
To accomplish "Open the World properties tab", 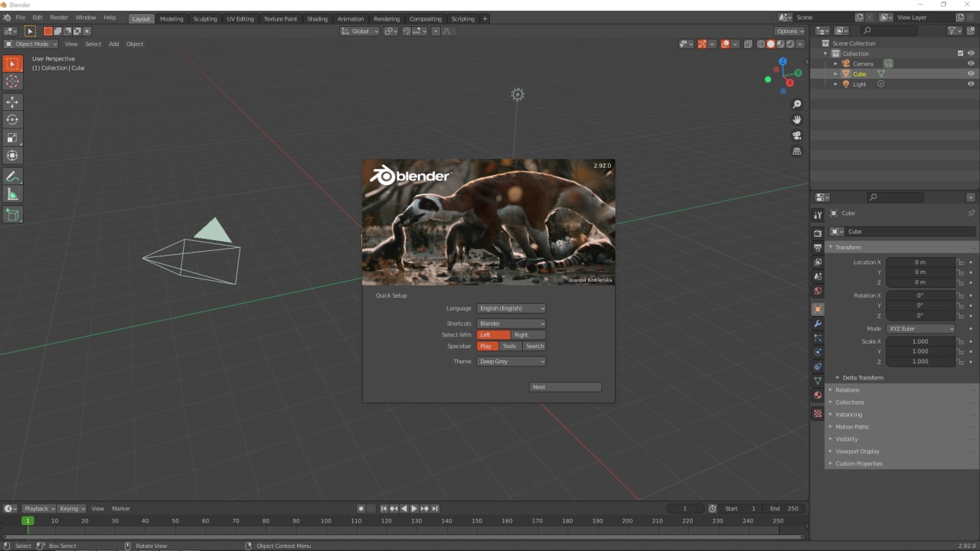I will (818, 291).
